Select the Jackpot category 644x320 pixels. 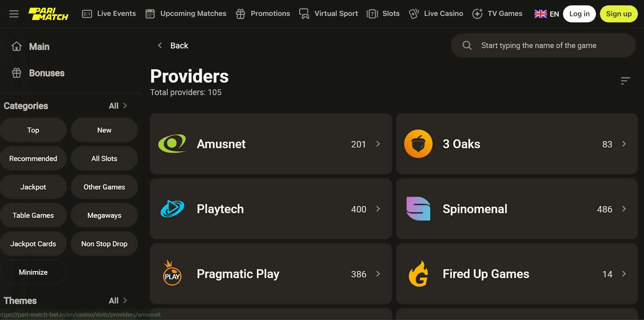tap(33, 187)
